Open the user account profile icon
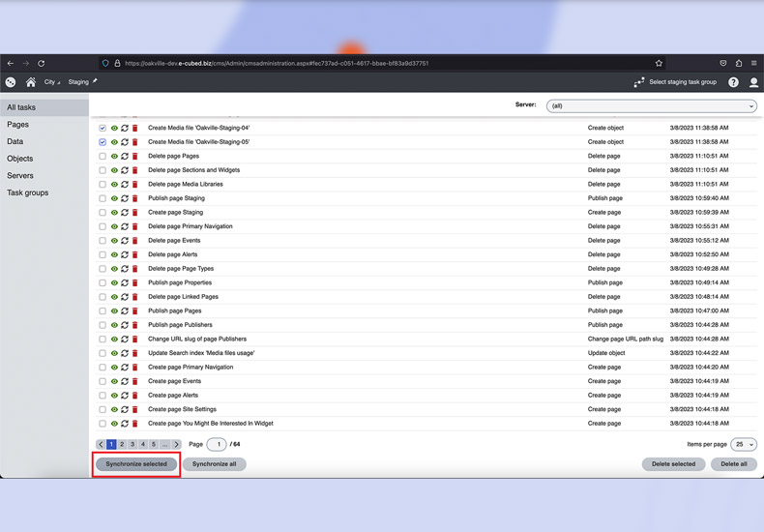Viewport: 764px width, 532px height. coord(754,82)
